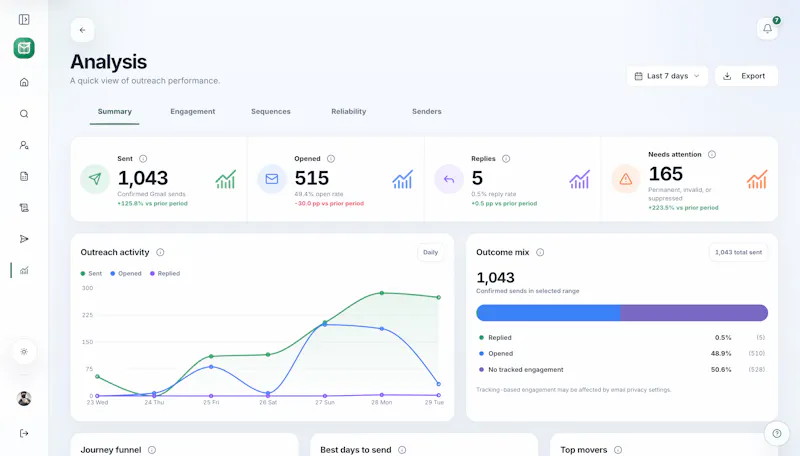This screenshot has width=800, height=456.
Task: Click the orange trend chart on Needs attention card
Action: pyautogui.click(x=757, y=179)
